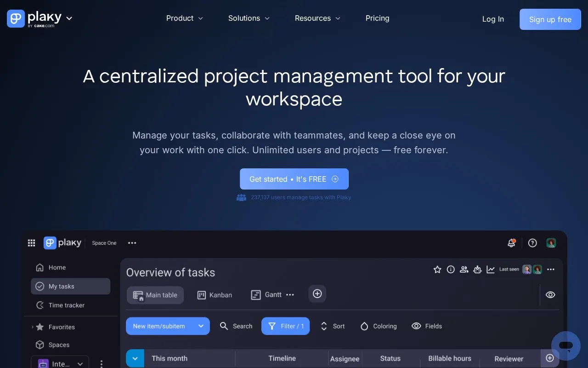The image size is (588, 368).
Task: Open the automation robot icon
Action: (x=477, y=270)
